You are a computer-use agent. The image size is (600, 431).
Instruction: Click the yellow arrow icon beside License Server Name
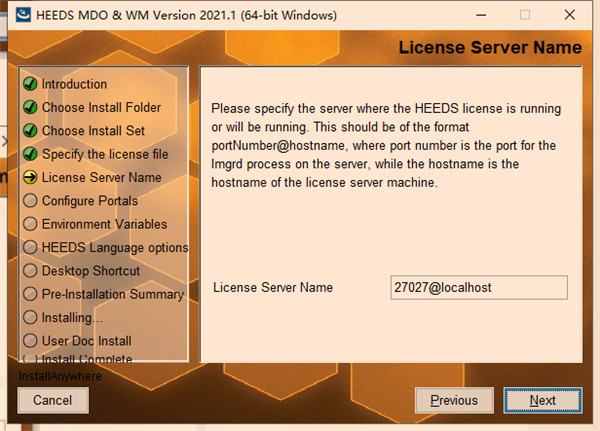(x=30, y=177)
